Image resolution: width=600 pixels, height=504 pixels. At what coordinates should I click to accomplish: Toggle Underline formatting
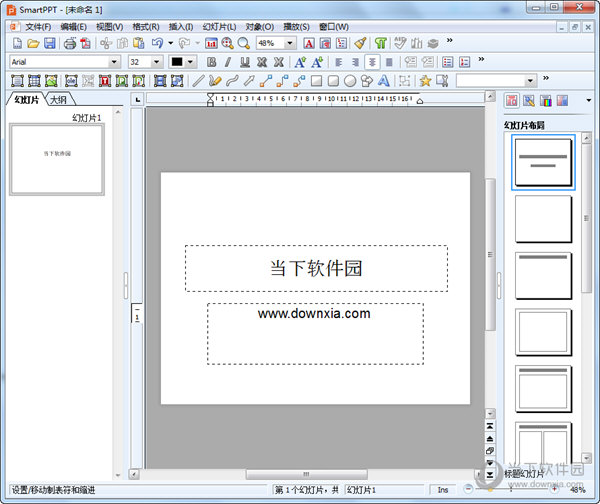pyautogui.click(x=245, y=62)
